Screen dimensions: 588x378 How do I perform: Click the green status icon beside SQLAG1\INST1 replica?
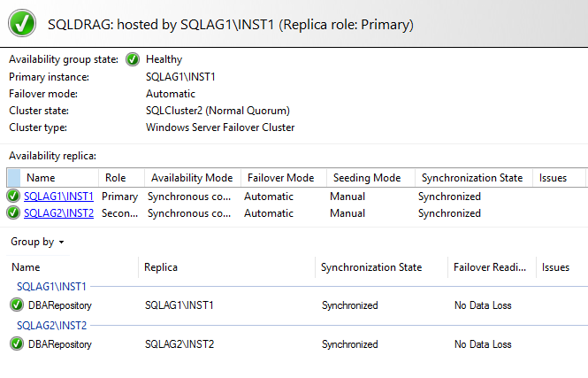[13, 197]
